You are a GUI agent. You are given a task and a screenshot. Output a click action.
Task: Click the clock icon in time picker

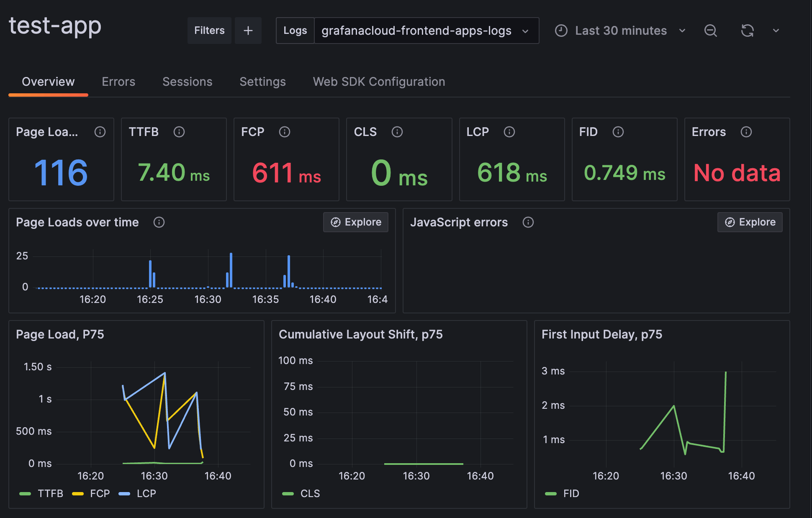(561, 31)
